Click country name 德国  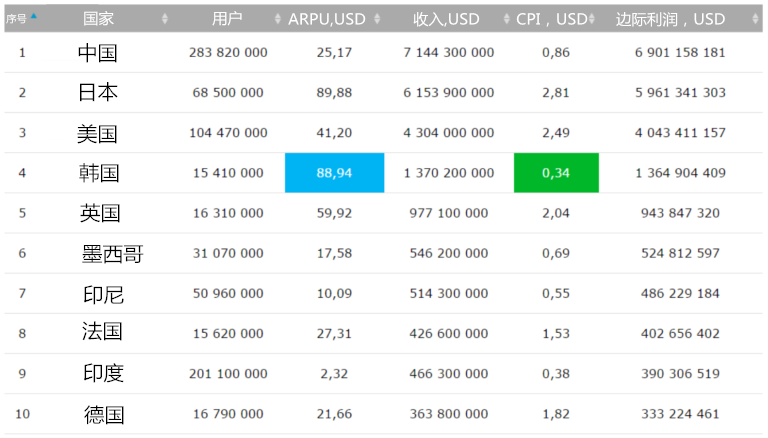[x=104, y=415]
